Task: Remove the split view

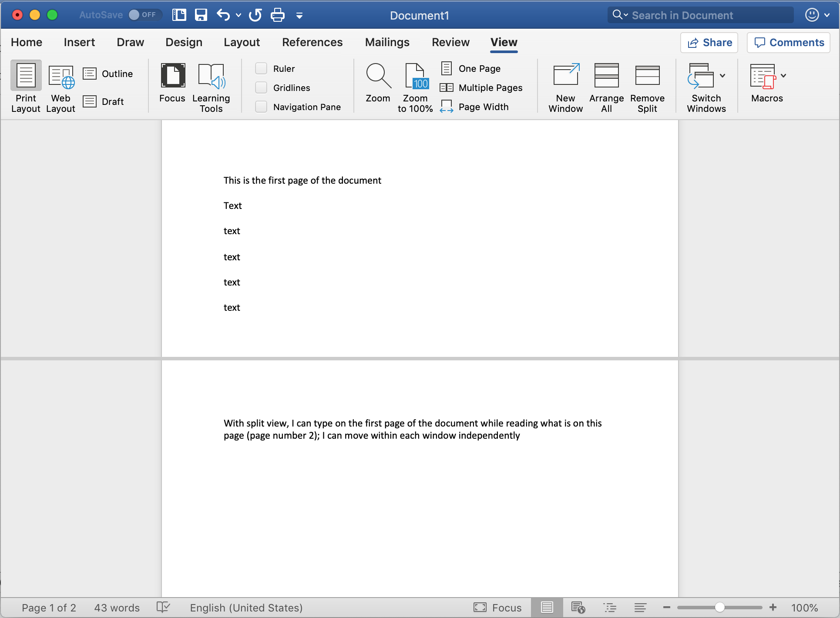Action: tap(647, 76)
